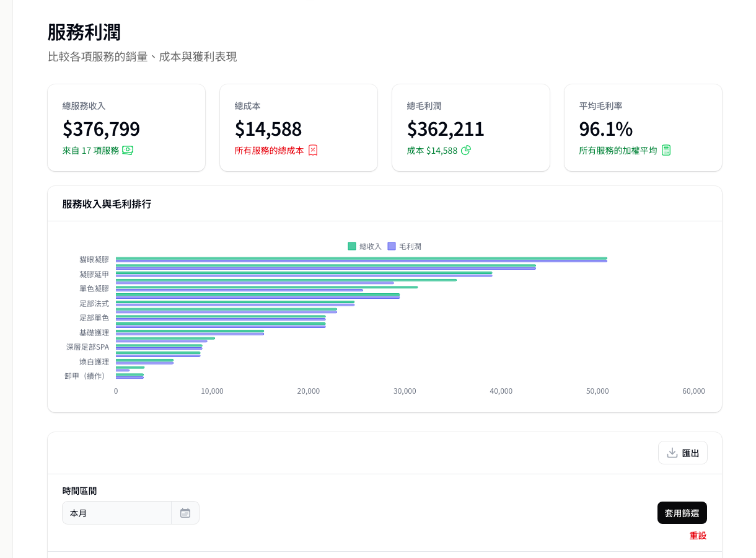756x558 pixels.
Task: Toggle the 毛利潤 legend item
Action: tap(405, 246)
